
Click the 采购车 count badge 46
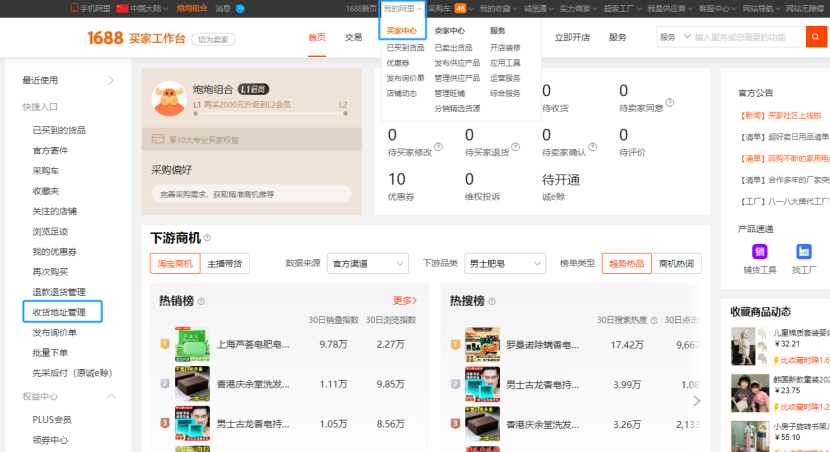[460, 8]
